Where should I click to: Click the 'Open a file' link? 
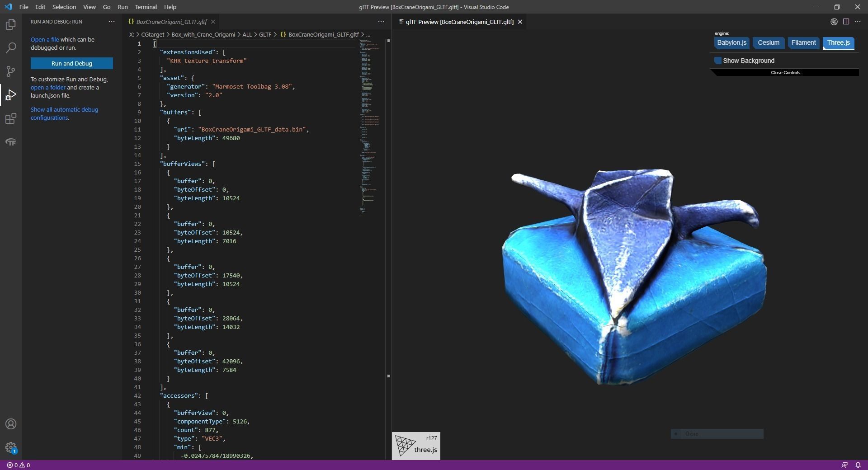click(x=45, y=40)
